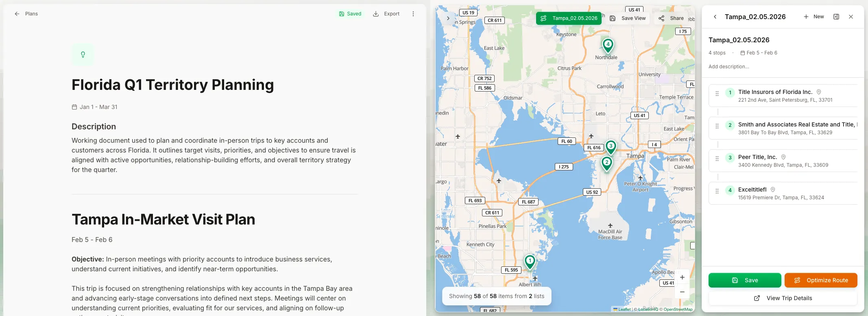Click New to create a trip

click(813, 17)
